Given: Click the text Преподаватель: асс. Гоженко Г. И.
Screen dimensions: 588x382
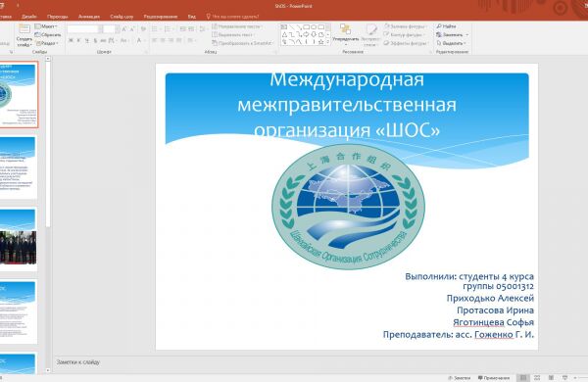Looking at the screenshot, I should click(459, 334).
